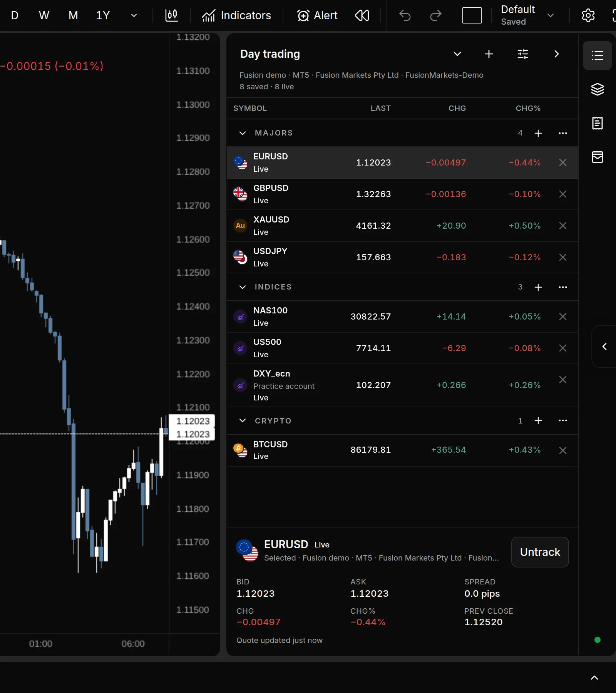Screen dimensions: 616x693
Task: Remove XAUUSD from the watchlist
Action: click(562, 226)
